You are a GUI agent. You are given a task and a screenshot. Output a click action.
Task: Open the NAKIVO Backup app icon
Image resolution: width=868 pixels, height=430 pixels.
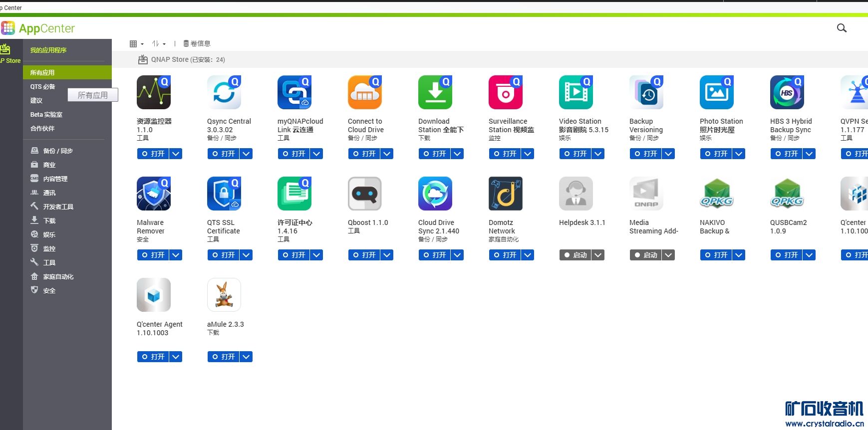click(717, 194)
